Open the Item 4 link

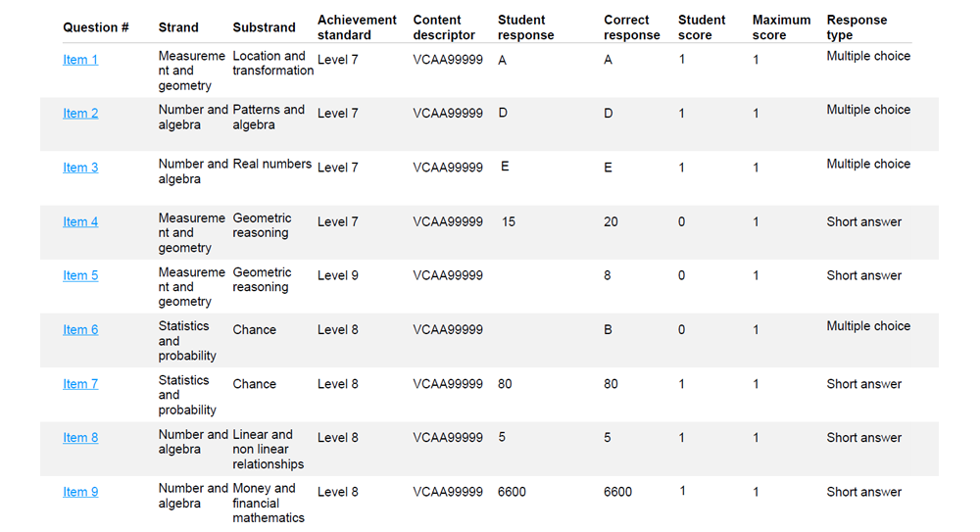(80, 222)
